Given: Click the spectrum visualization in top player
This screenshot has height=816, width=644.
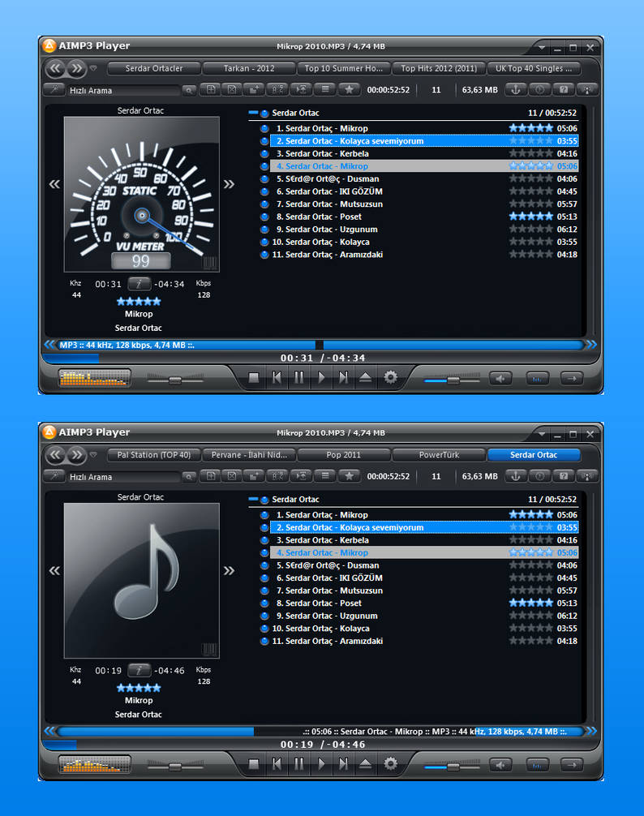Looking at the screenshot, I should coord(94,378).
